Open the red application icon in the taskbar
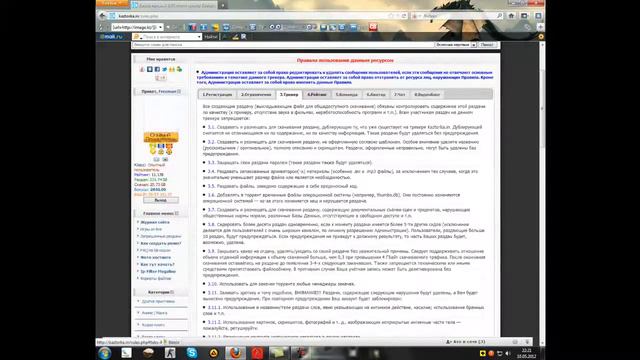 pos(257,353)
